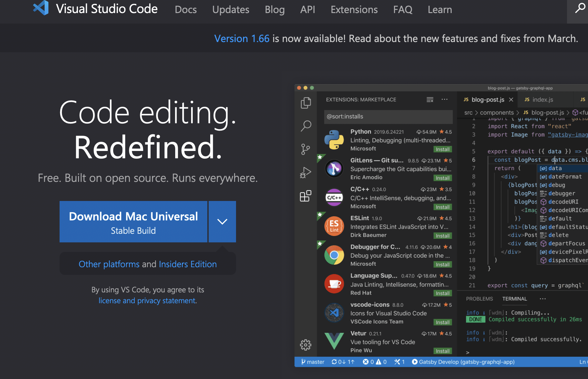
Task: Choose 'debug' autocomplete suggestion
Action: [563, 185]
